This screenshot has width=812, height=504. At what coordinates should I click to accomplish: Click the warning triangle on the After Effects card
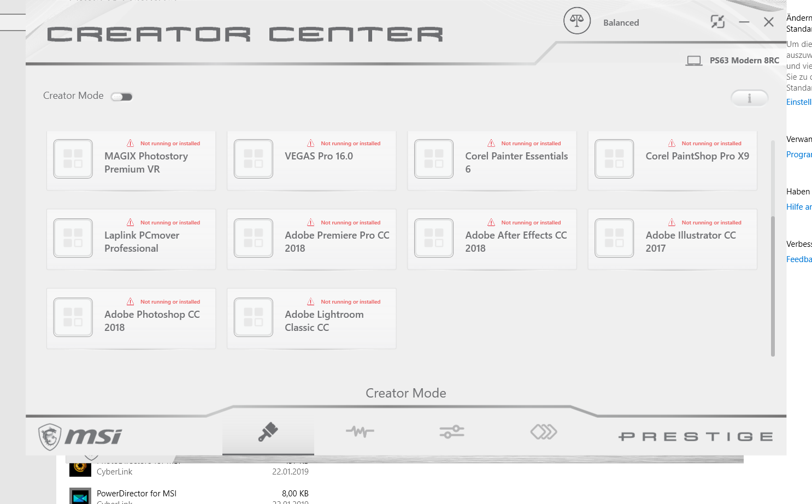click(x=491, y=222)
